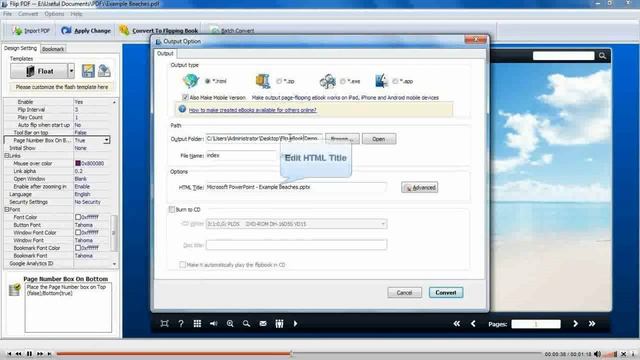Click the flipbook auto flip play icon

click(296, 324)
